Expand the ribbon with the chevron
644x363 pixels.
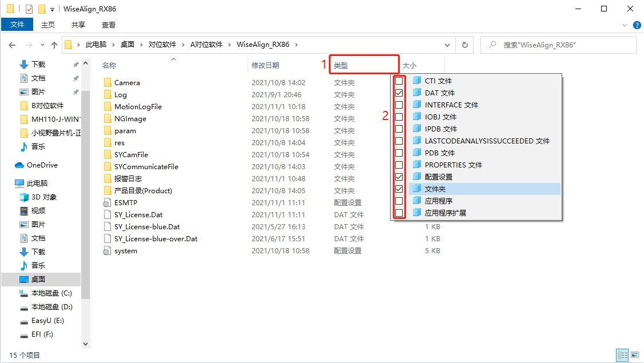[624, 25]
